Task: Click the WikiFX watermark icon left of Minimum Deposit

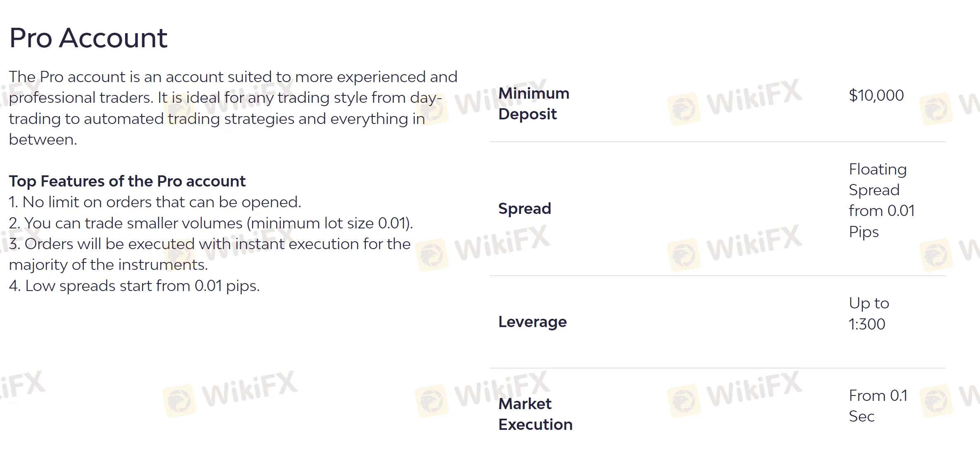Action: (432, 109)
